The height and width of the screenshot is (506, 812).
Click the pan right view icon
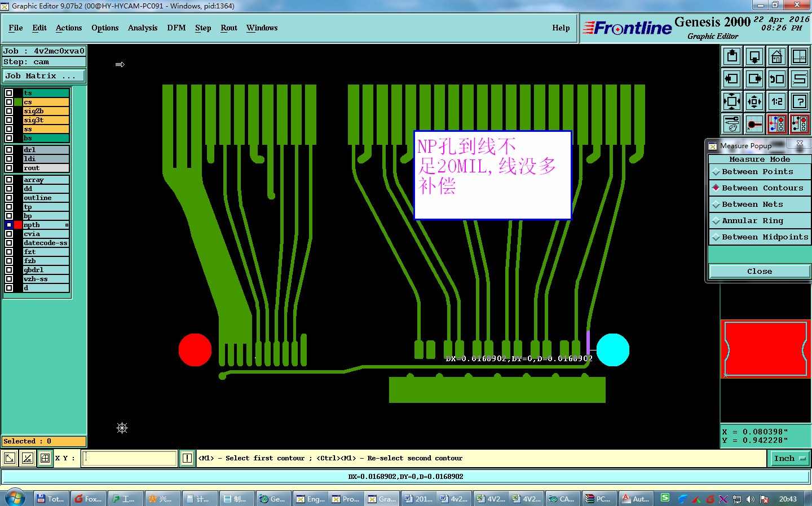[x=754, y=79]
